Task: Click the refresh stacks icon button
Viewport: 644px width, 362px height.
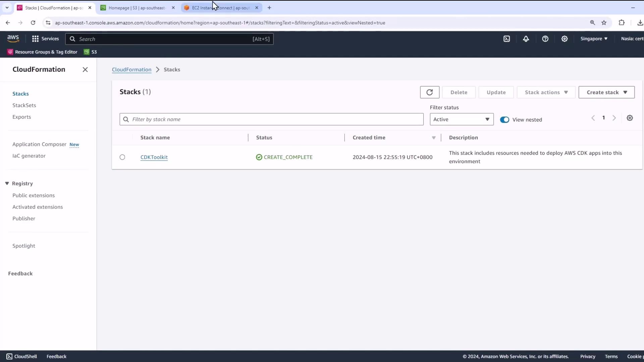Action: pos(429,92)
